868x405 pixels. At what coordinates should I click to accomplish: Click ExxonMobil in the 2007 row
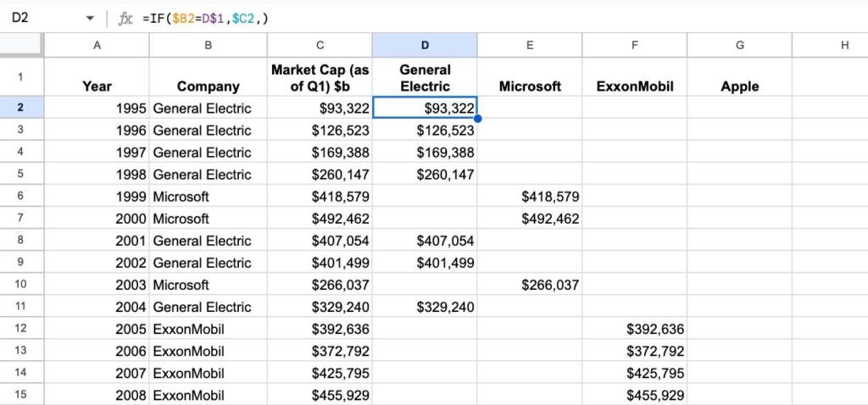[x=209, y=374]
